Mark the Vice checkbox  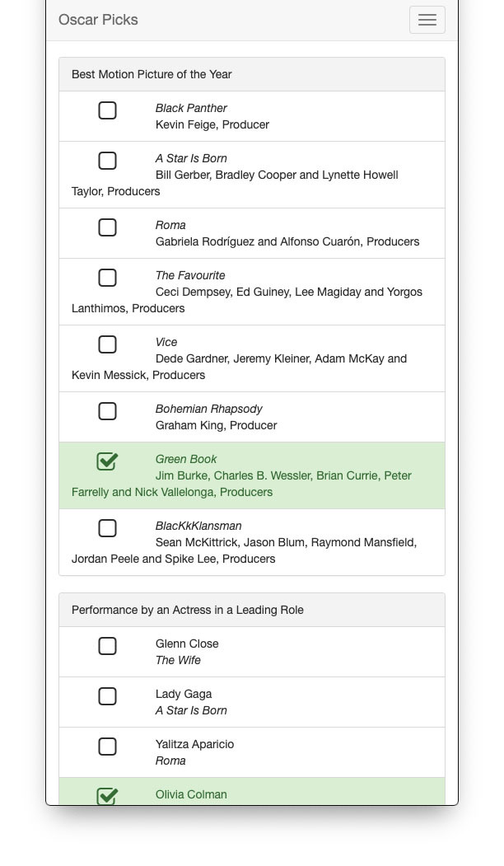(107, 344)
